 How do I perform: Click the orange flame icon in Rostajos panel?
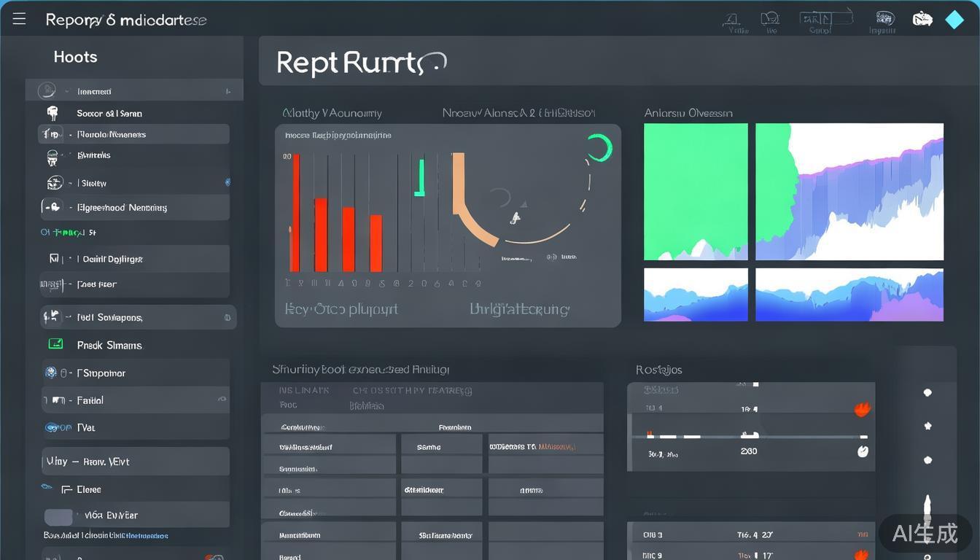863,409
